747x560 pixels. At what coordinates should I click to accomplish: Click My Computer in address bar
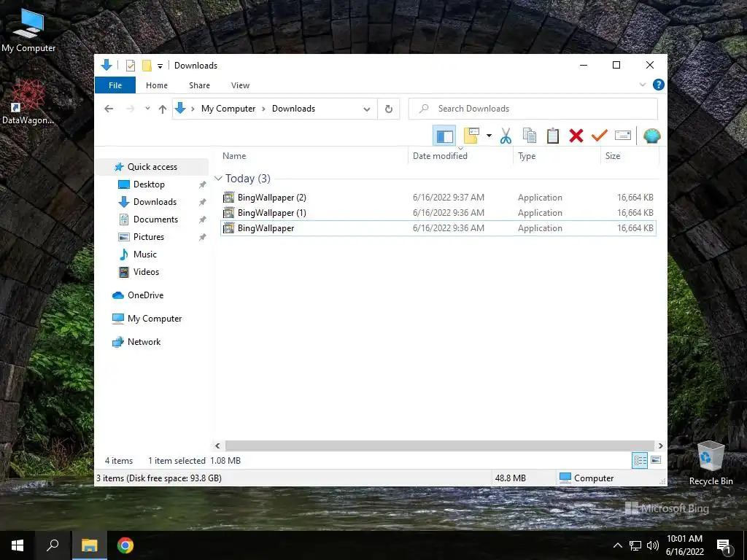tap(228, 109)
